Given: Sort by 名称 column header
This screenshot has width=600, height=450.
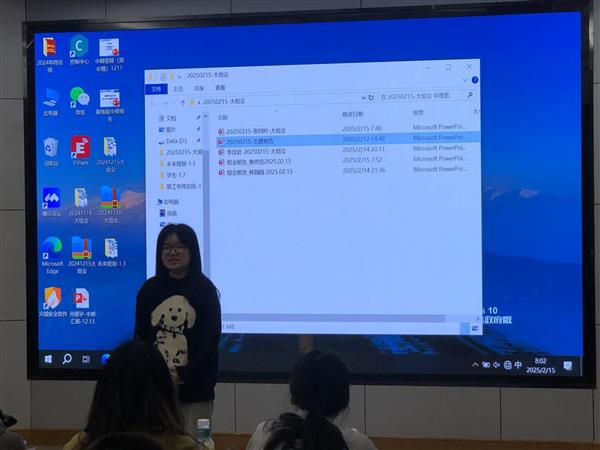Looking at the screenshot, I should (x=223, y=116).
